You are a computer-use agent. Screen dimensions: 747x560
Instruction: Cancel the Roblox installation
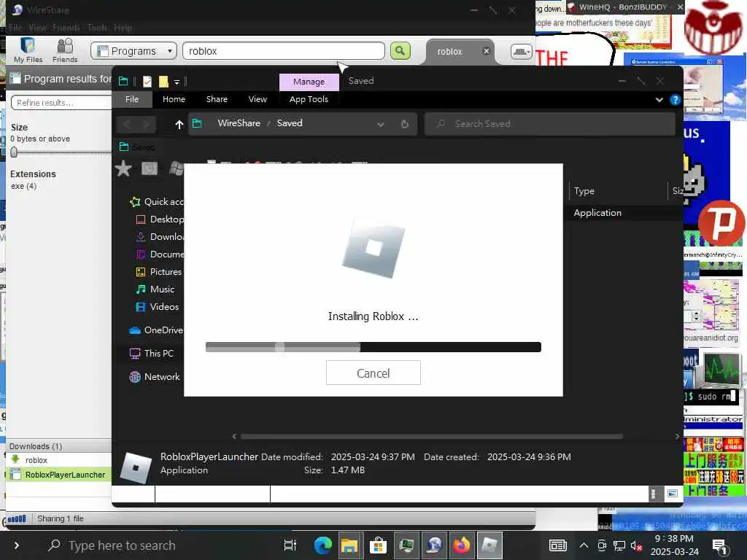pos(373,373)
